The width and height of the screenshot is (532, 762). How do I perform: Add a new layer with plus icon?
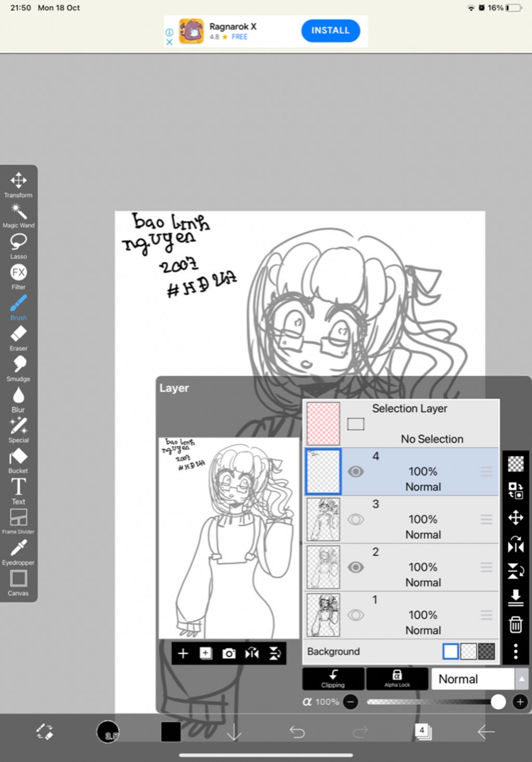183,653
